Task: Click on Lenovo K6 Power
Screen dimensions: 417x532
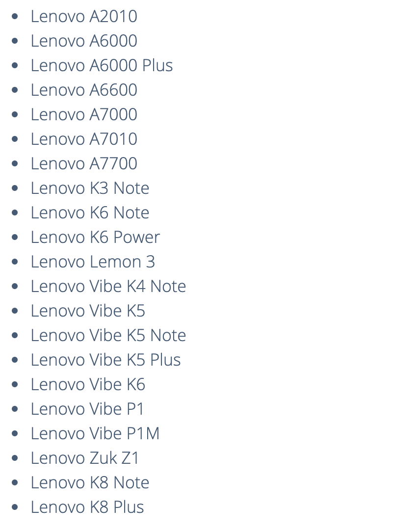Action: point(95,237)
